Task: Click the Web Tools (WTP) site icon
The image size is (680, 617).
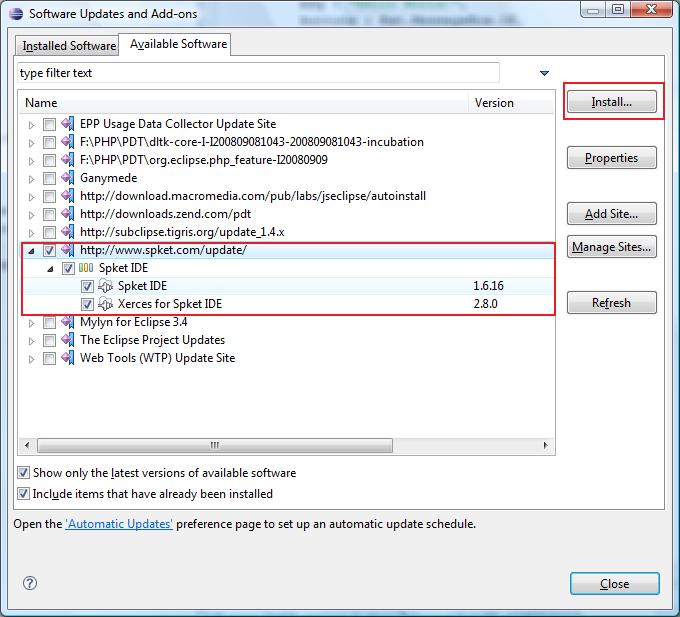Action: 68,358
